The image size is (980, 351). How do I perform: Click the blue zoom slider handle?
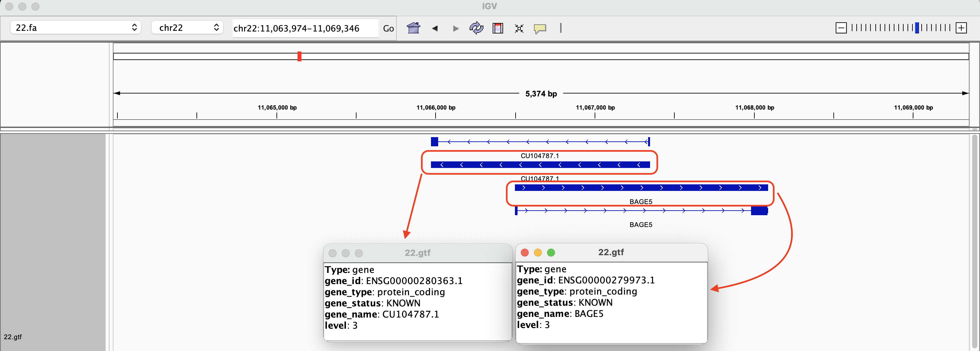coord(917,28)
